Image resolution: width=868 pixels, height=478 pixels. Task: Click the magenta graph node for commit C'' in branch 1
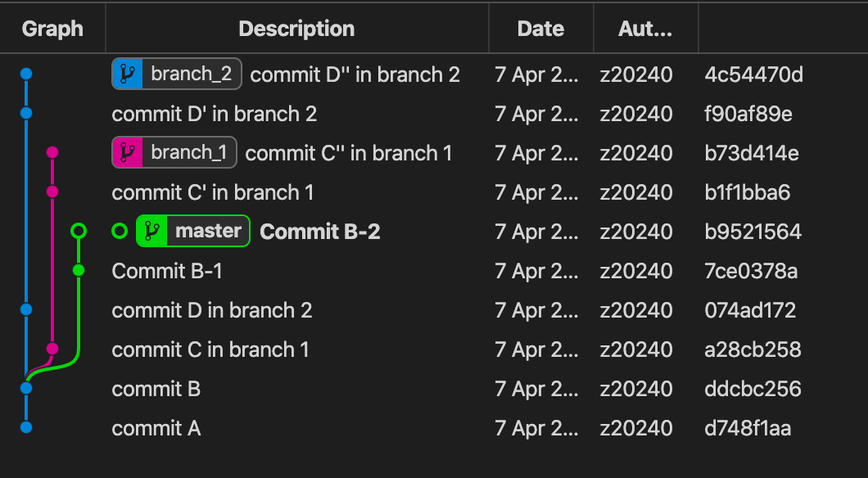(52, 152)
